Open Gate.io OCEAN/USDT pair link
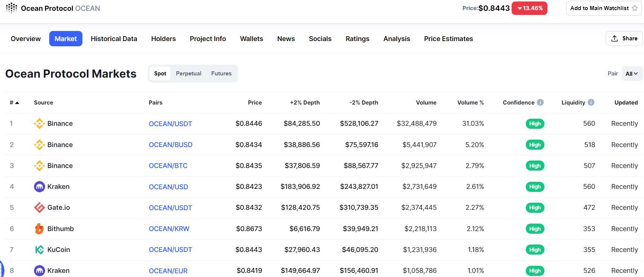644x277 pixels. [170, 208]
